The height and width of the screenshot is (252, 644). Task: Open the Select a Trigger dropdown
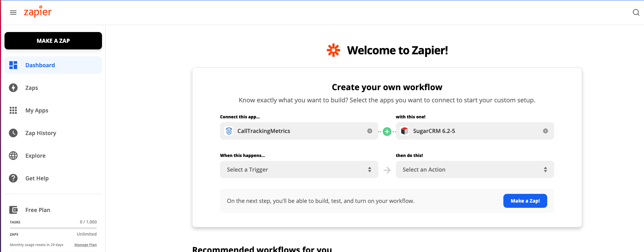click(299, 170)
